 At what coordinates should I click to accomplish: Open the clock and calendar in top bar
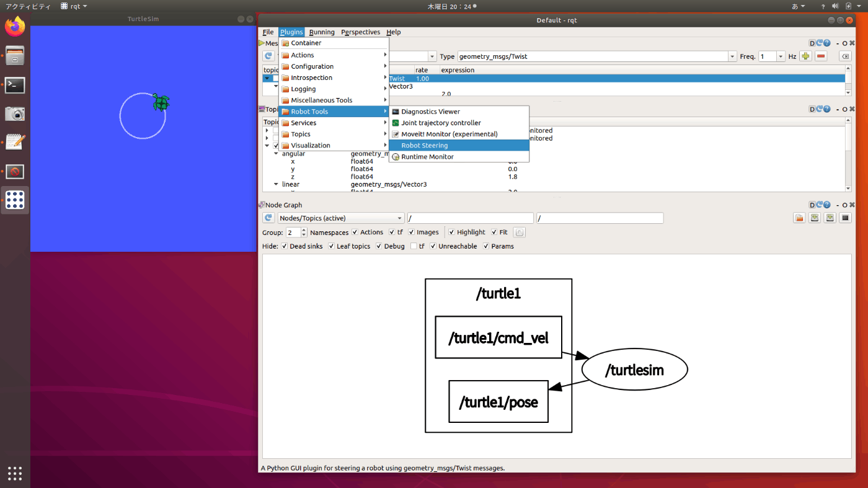[452, 6]
